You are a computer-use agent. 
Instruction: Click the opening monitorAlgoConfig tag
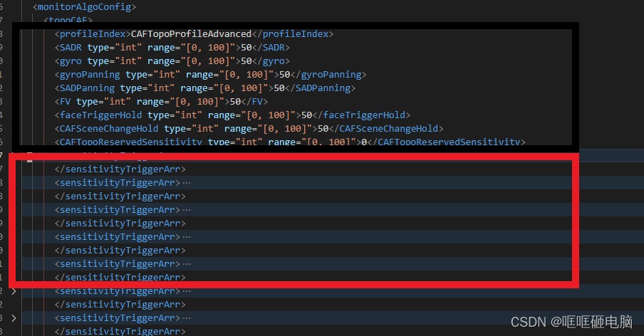(85, 7)
